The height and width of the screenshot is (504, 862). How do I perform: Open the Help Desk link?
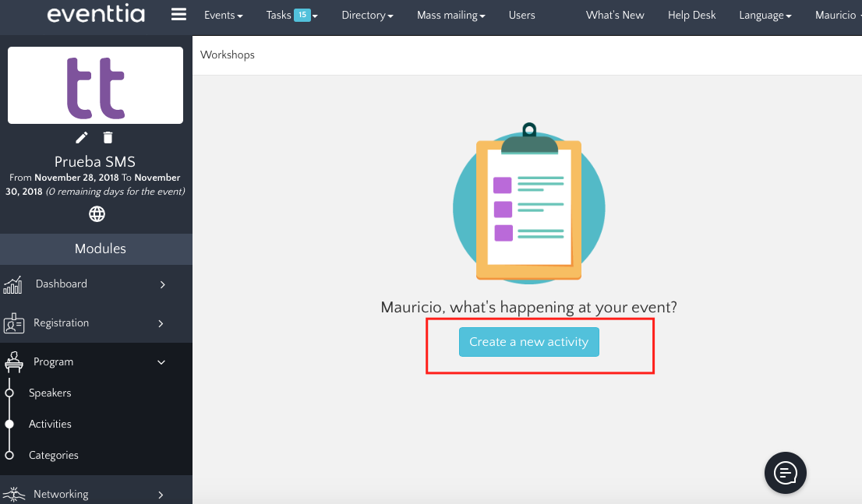[691, 15]
